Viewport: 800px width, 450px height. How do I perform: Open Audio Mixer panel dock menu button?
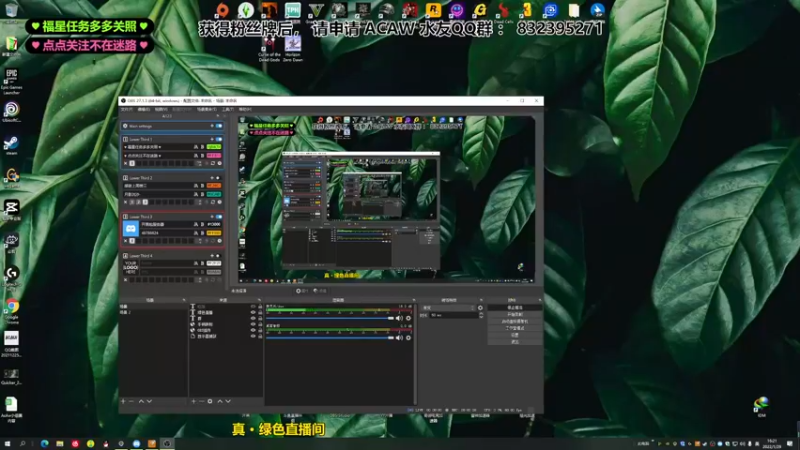(x=413, y=300)
